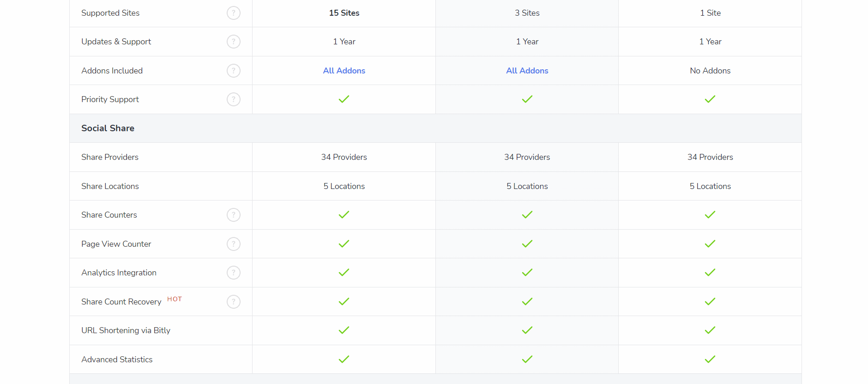Click the Page View Counter checkmark, 3 Sites column
868x384 pixels.
(527, 244)
